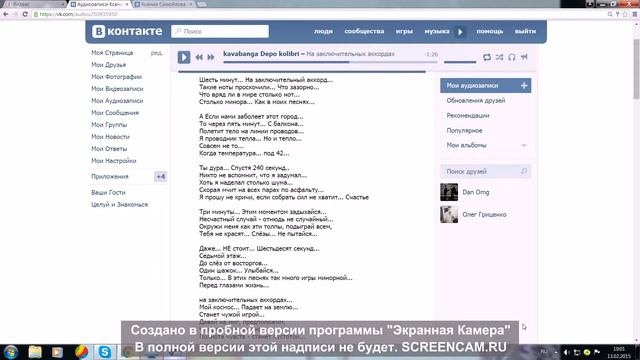Click the browser back arrow

6,14
